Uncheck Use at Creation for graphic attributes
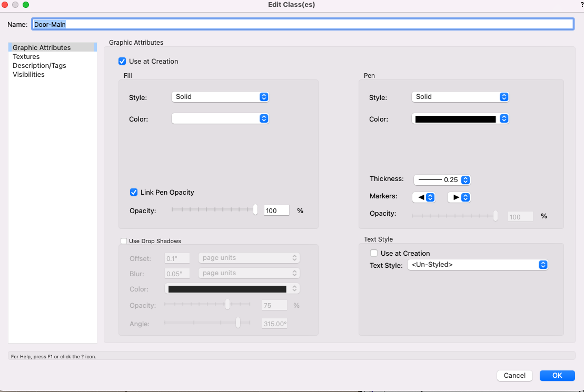Image resolution: width=584 pixels, height=392 pixels. [x=122, y=61]
